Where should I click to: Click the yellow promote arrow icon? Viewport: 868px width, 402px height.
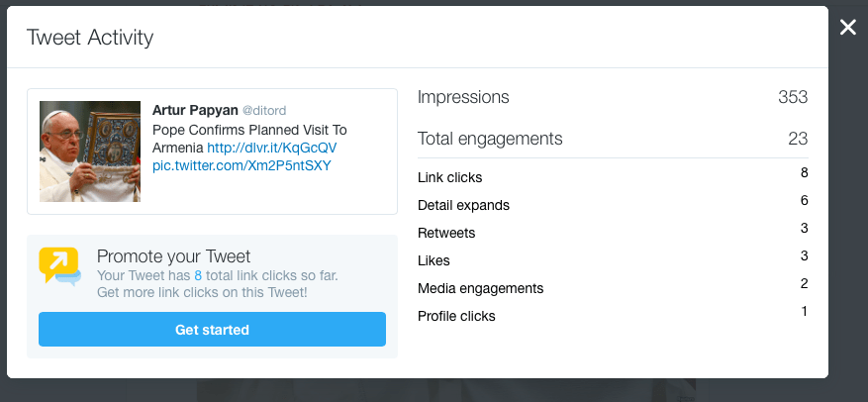59,265
